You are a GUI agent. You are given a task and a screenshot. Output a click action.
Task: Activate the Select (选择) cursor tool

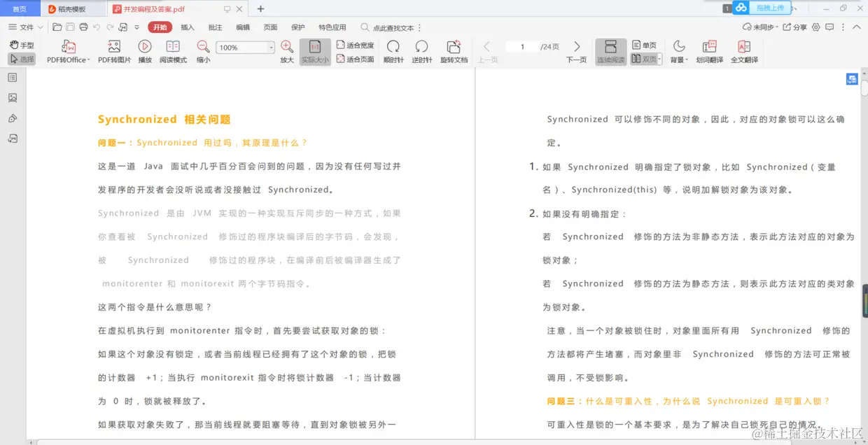[22, 59]
